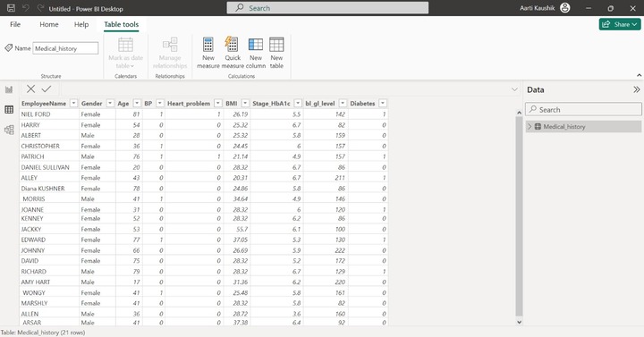Click the Manage relationships icon
Viewport: 644px width, 337px height.
click(170, 45)
